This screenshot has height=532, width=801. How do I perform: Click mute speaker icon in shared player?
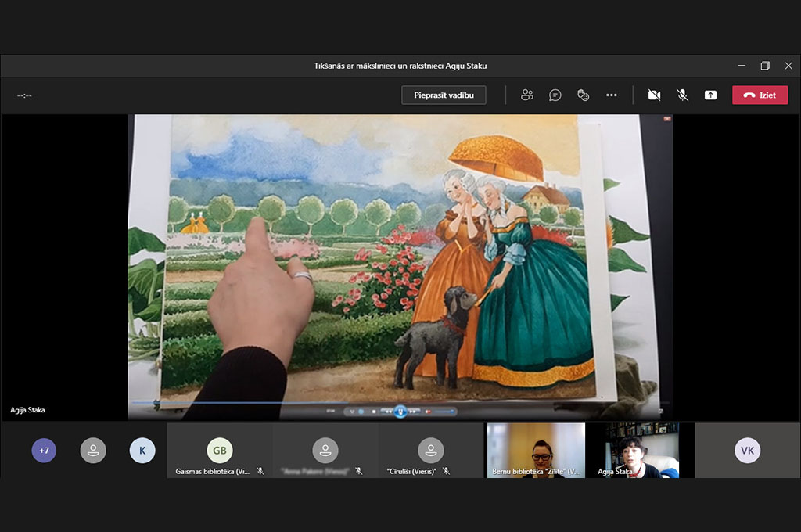click(428, 412)
